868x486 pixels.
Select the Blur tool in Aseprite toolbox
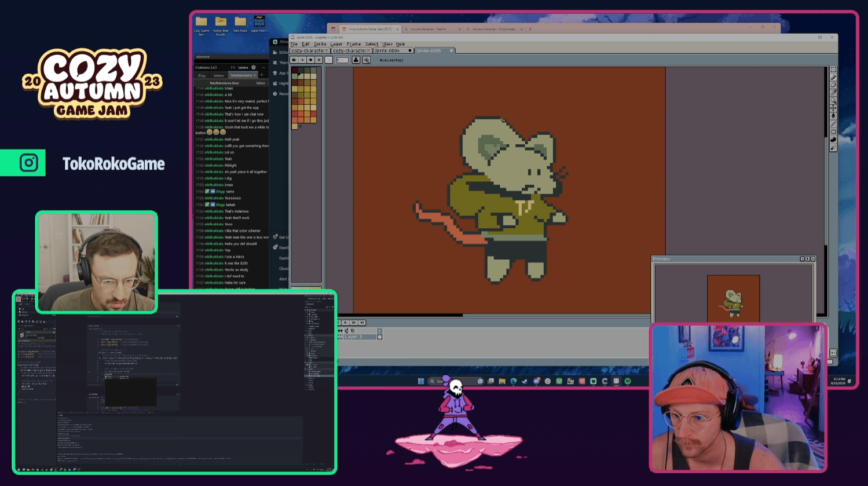(833, 148)
